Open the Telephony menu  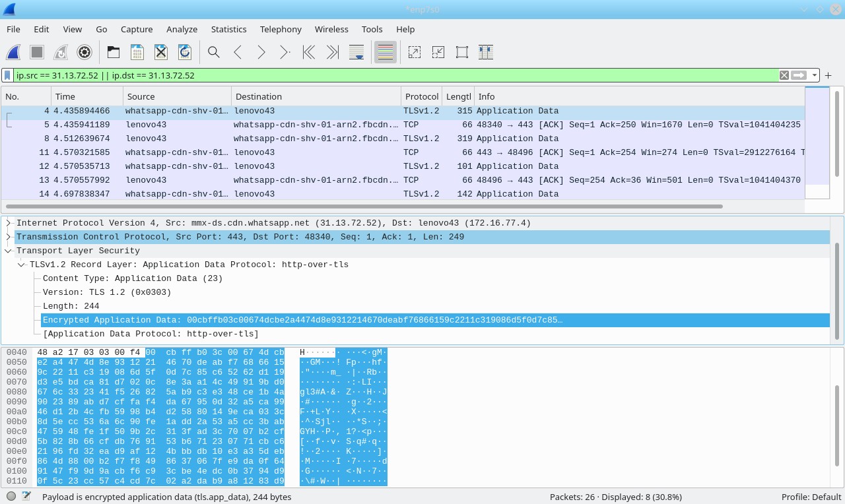point(281,29)
